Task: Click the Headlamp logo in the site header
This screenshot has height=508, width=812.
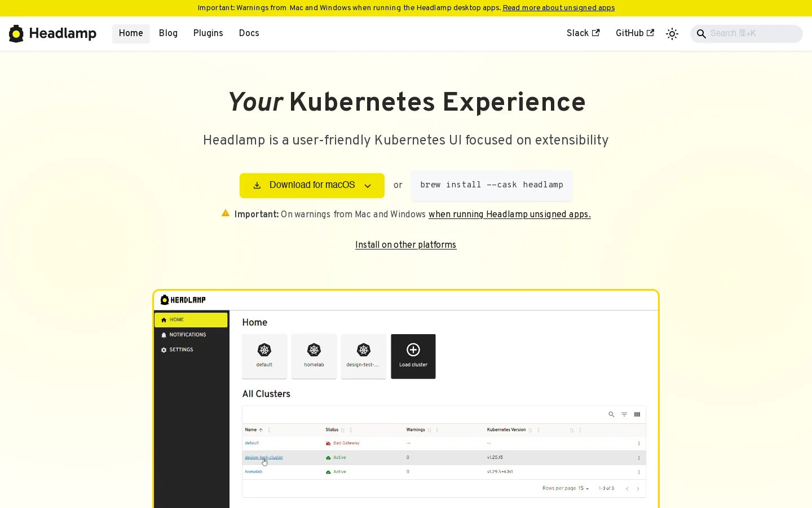Action: 52,34
